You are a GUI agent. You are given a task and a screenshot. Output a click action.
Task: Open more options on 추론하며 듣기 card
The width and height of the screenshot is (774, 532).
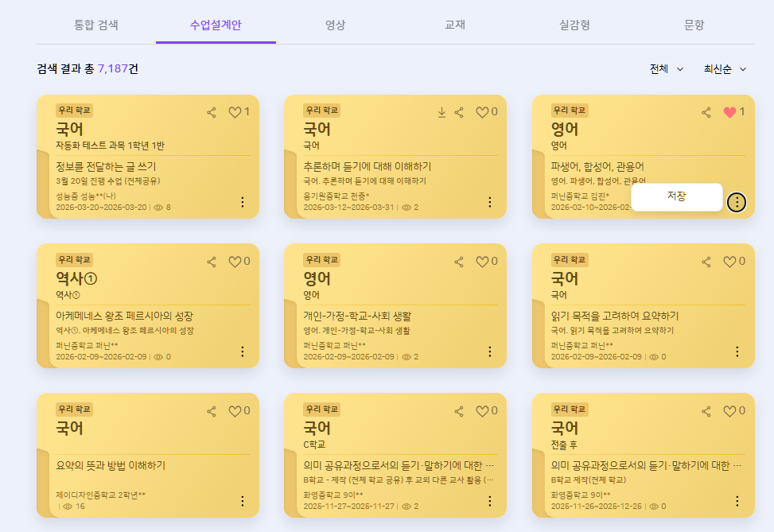490,202
